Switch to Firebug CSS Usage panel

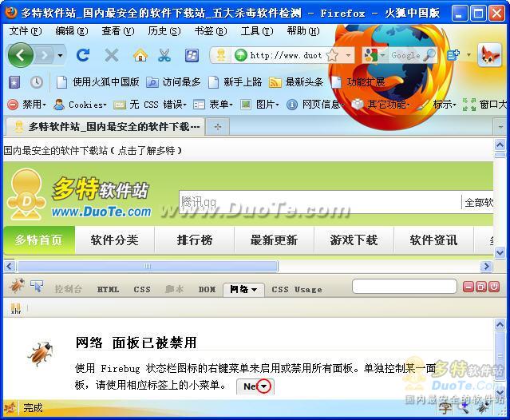click(x=297, y=289)
